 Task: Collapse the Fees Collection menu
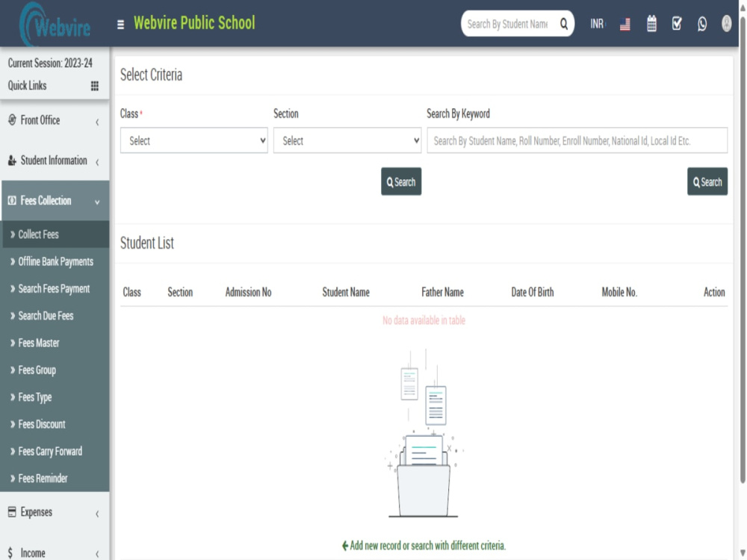click(x=55, y=201)
